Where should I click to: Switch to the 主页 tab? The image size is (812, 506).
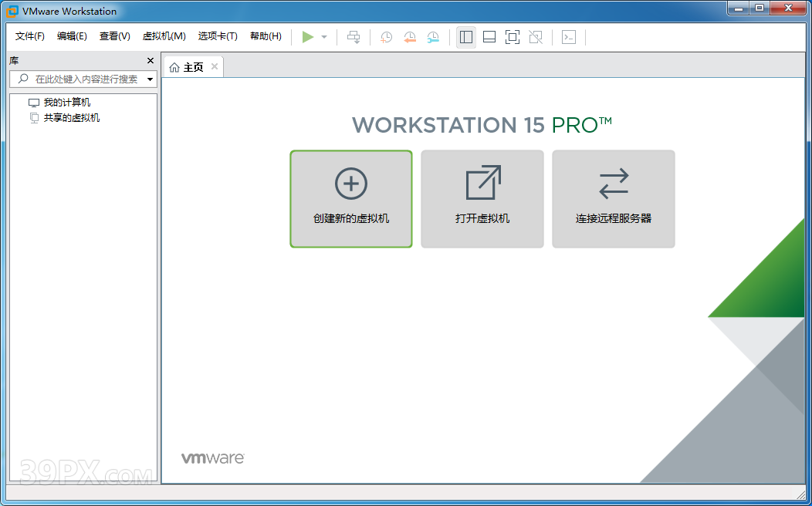pyautogui.click(x=193, y=67)
